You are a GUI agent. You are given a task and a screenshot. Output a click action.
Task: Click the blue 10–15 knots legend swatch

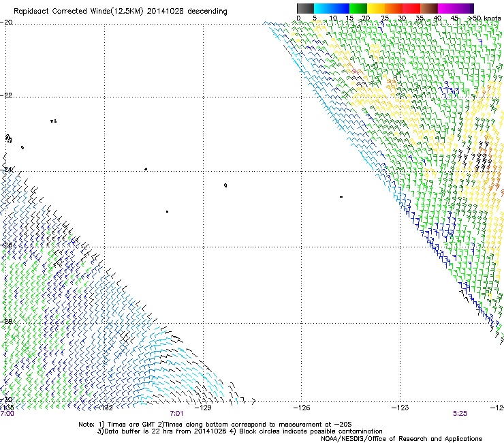(x=341, y=8)
